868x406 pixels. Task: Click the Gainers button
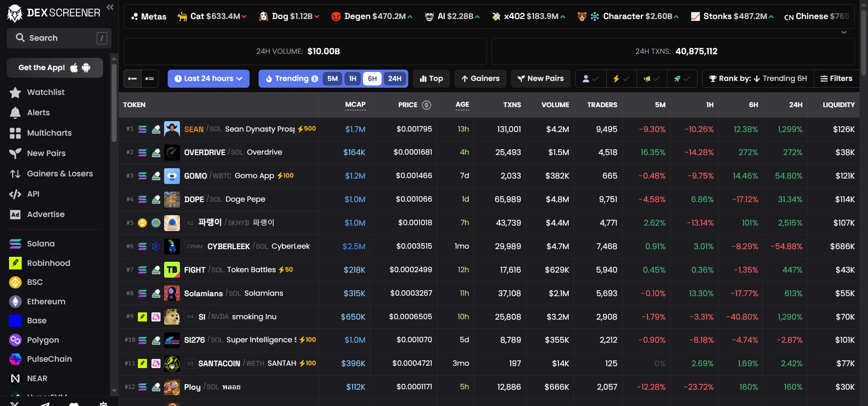coord(480,79)
